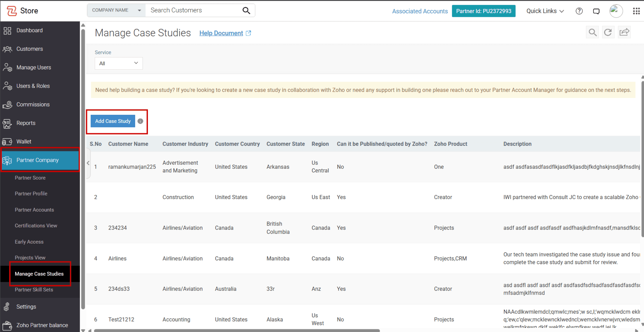Image resolution: width=644 pixels, height=332 pixels.
Task: Open the user profile avatar
Action: [616, 11]
